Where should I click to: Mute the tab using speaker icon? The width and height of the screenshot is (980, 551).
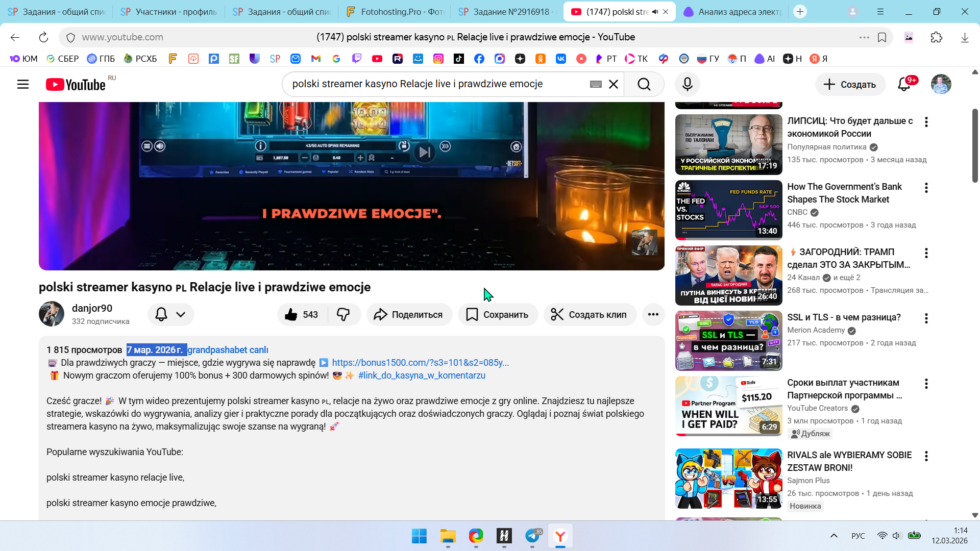pyautogui.click(x=655, y=12)
